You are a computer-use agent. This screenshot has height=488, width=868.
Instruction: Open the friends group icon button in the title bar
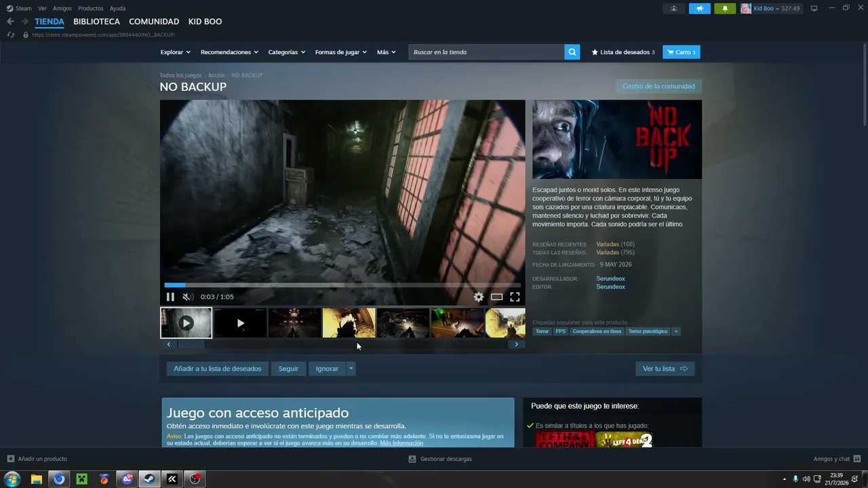click(x=673, y=8)
